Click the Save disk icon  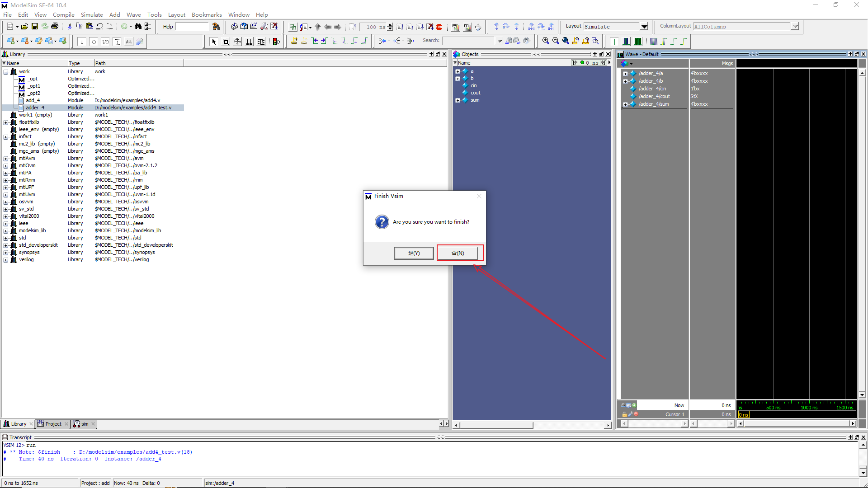pos(35,27)
